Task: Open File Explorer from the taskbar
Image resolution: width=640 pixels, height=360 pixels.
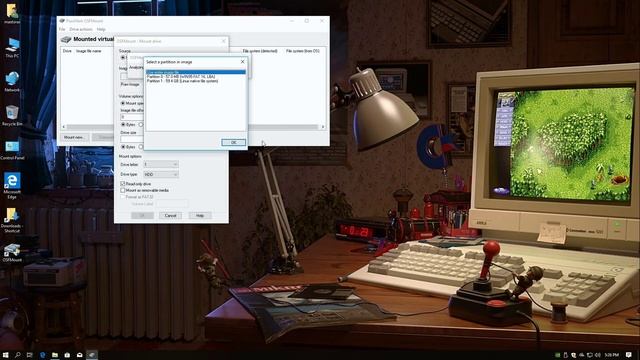Action: (55, 355)
